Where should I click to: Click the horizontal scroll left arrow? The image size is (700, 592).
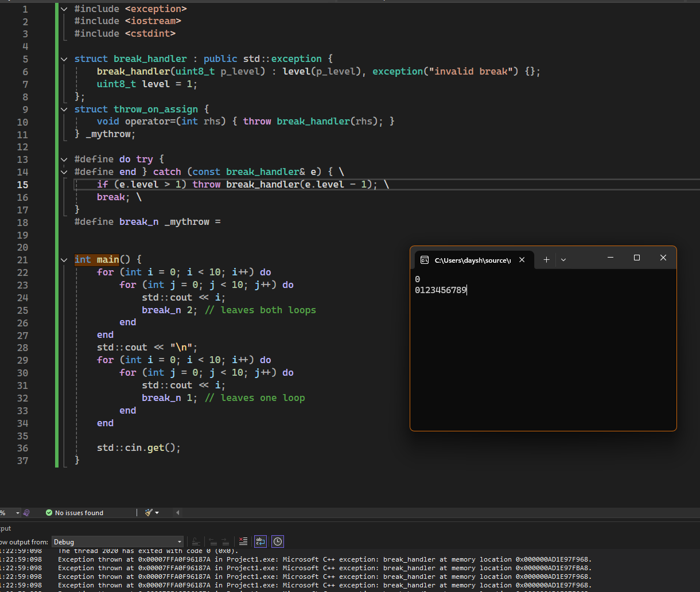177,513
